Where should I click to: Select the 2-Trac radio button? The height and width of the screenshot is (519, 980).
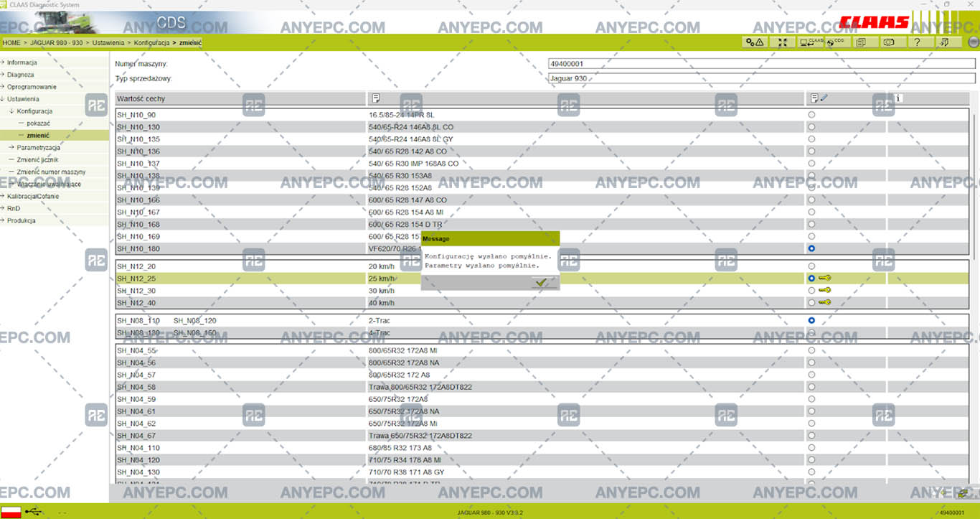tap(811, 320)
